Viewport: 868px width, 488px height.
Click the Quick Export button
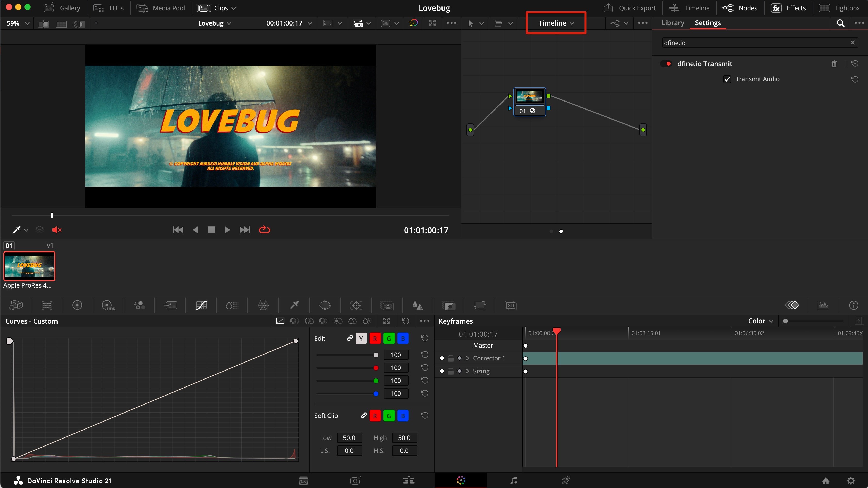pyautogui.click(x=629, y=8)
